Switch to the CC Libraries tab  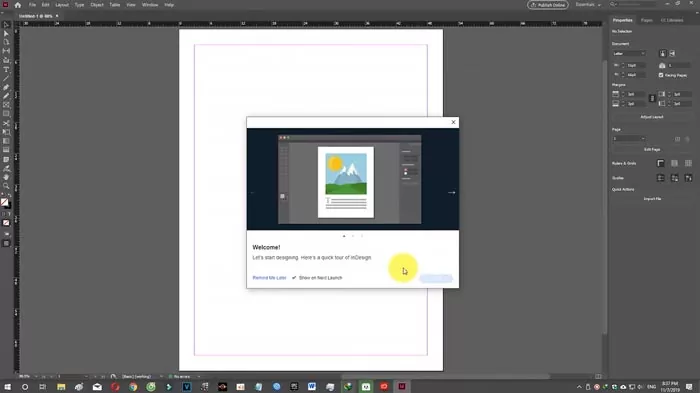[x=672, y=20]
